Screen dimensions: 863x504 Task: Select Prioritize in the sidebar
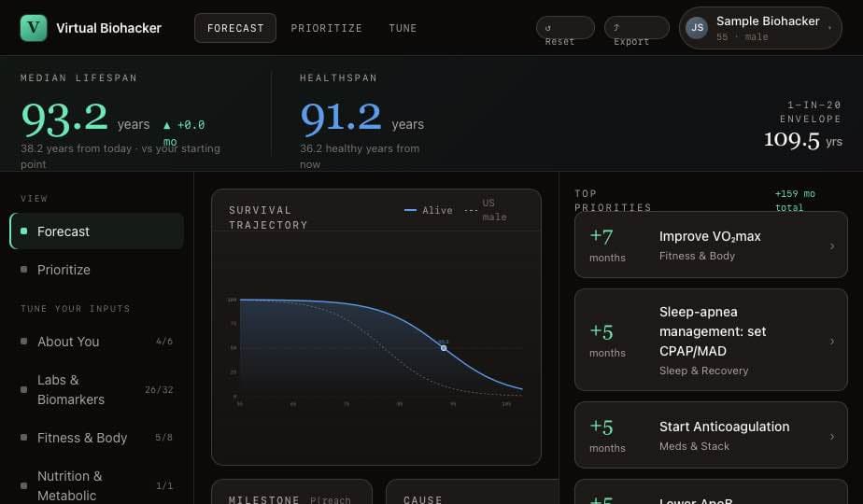pos(97,270)
